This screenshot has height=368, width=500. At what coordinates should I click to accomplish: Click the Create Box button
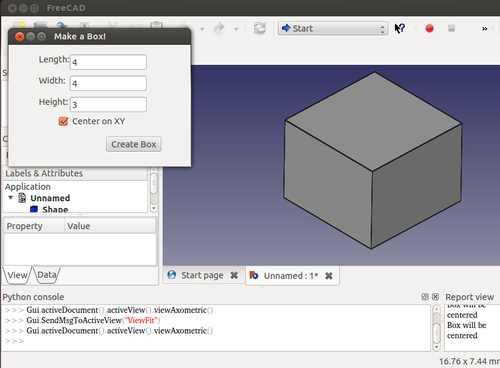(134, 144)
